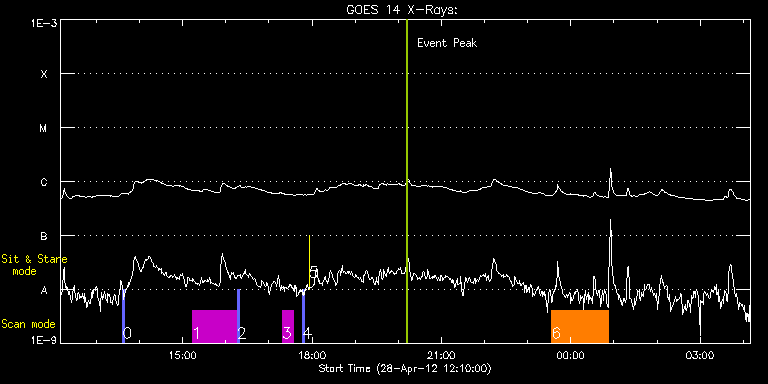Image resolution: width=768 pixels, height=384 pixels.
Task: Click the C flare class axis label
Action: (44, 182)
